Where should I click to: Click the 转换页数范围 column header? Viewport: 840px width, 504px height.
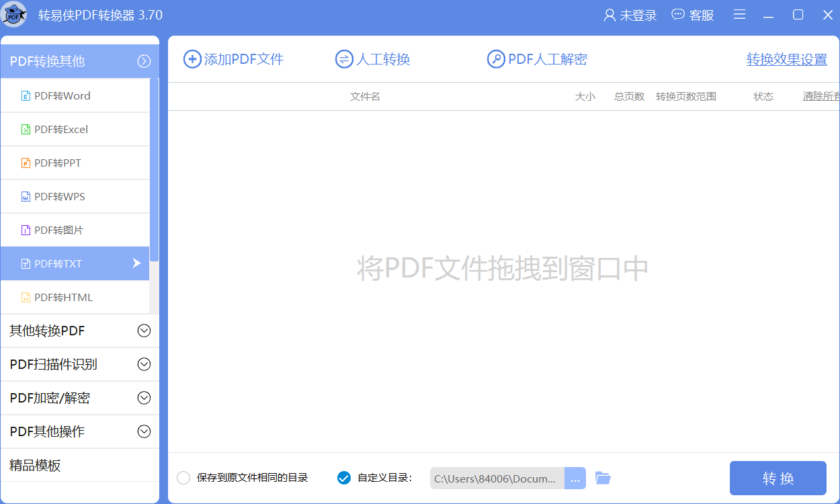point(686,96)
